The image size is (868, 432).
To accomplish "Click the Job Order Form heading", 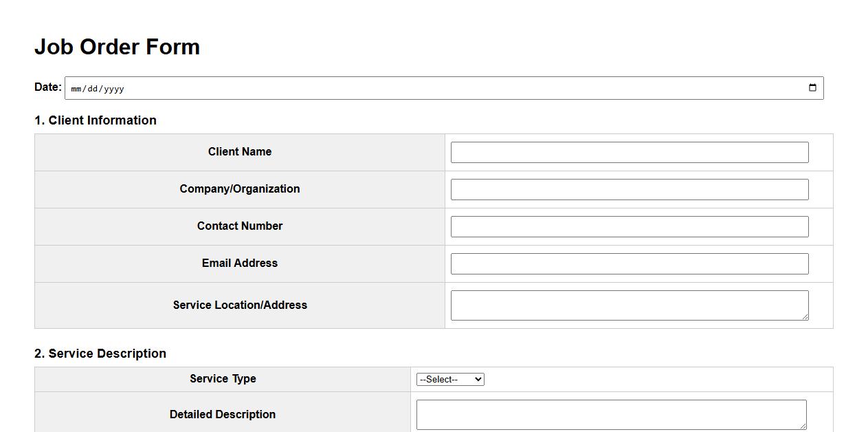I will pos(117,46).
